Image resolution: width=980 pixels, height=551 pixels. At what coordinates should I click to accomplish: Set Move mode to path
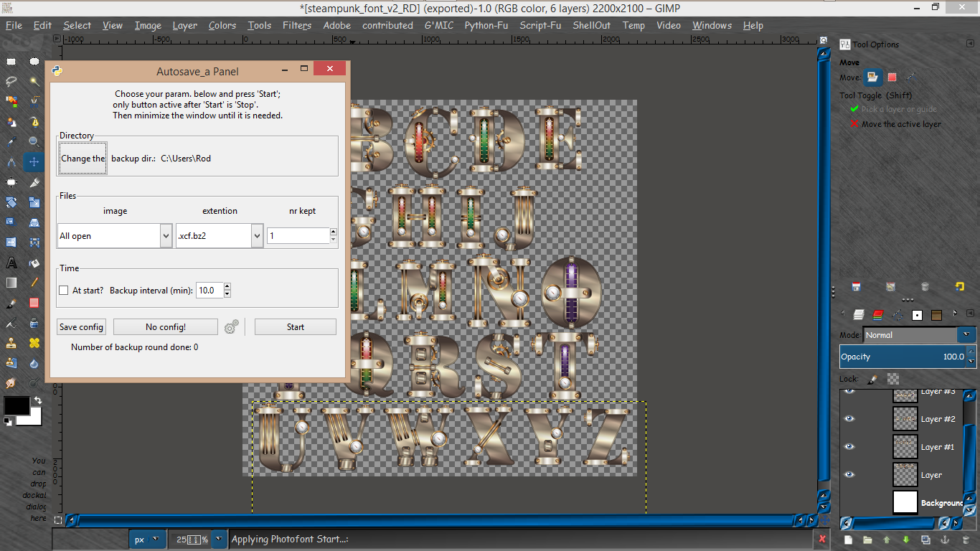pyautogui.click(x=910, y=77)
